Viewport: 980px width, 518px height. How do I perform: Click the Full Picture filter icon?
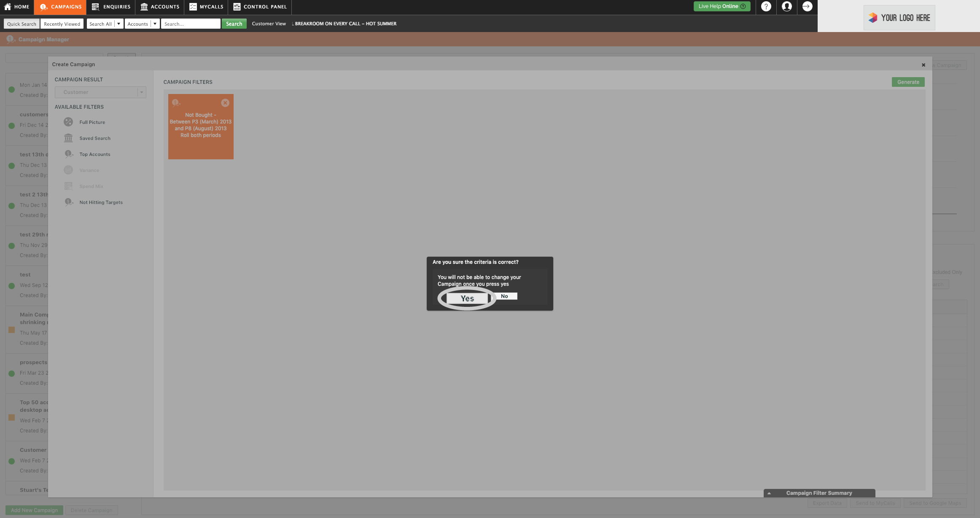point(69,122)
